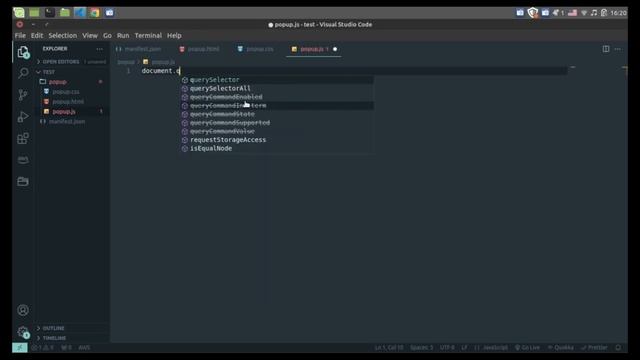Viewport: 640px width, 360px height.
Task: Choose requestStorageAccess suggestion
Action: pos(277,140)
